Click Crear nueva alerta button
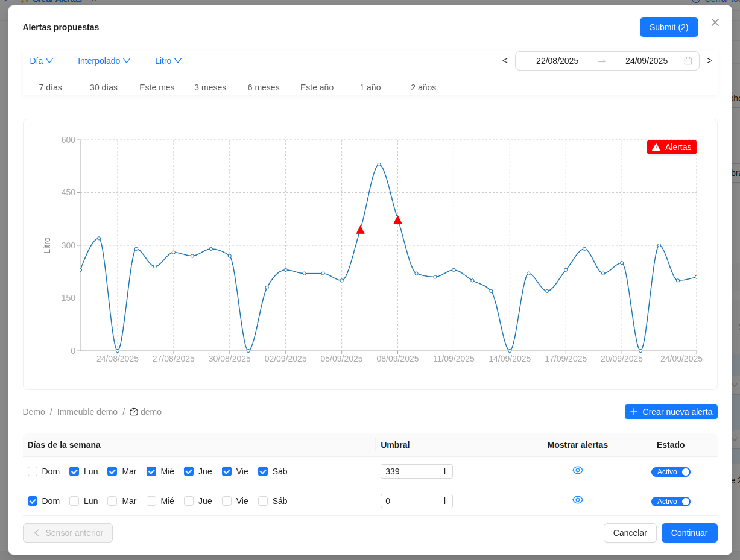740x560 pixels. point(671,412)
